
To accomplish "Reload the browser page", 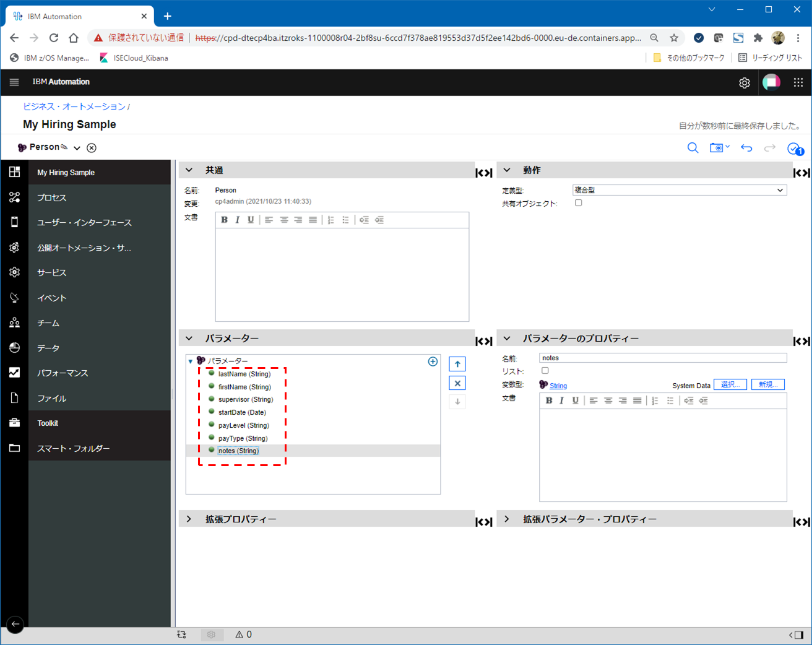I will pos(54,38).
